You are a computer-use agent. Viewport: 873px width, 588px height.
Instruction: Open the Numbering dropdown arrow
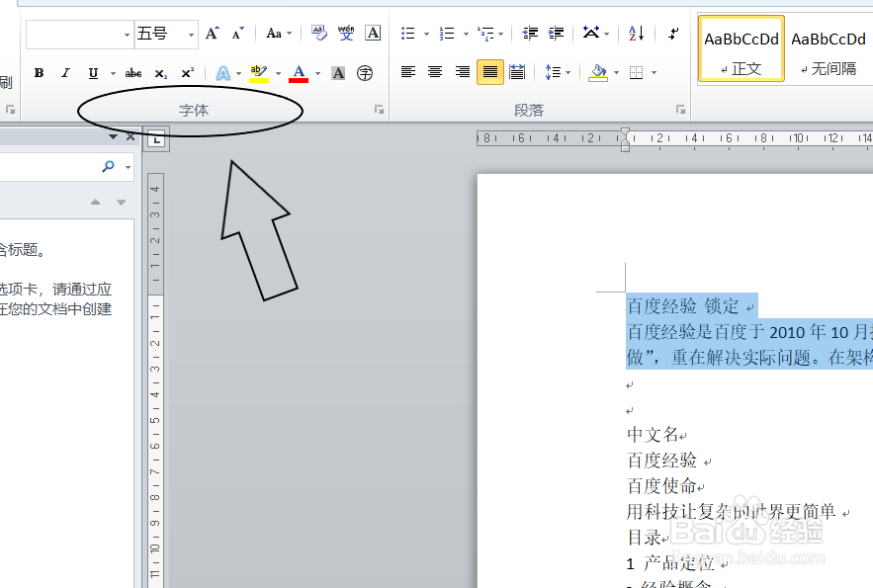tap(466, 34)
